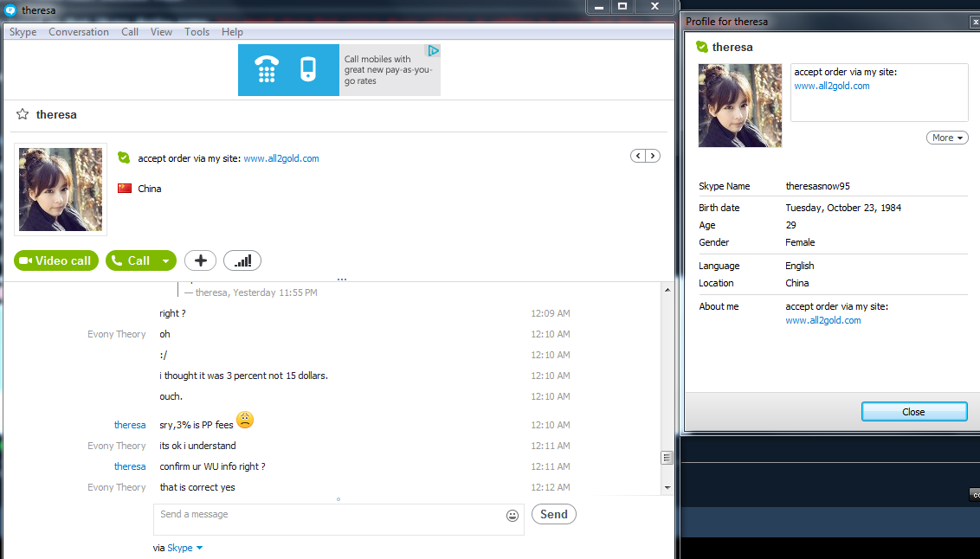The width and height of the screenshot is (980, 559).
Task: Minimize the theresa Skype window
Action: pos(599,7)
